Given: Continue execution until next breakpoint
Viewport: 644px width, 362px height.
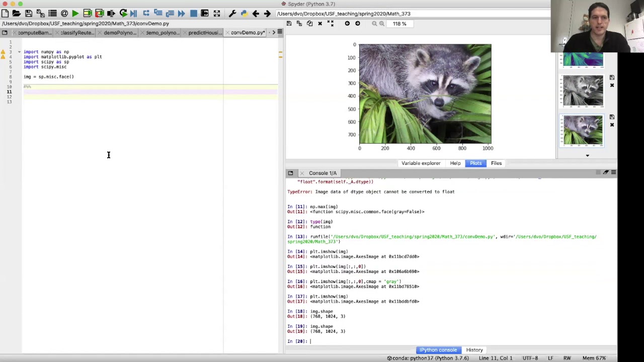Looking at the screenshot, I should coord(182,14).
